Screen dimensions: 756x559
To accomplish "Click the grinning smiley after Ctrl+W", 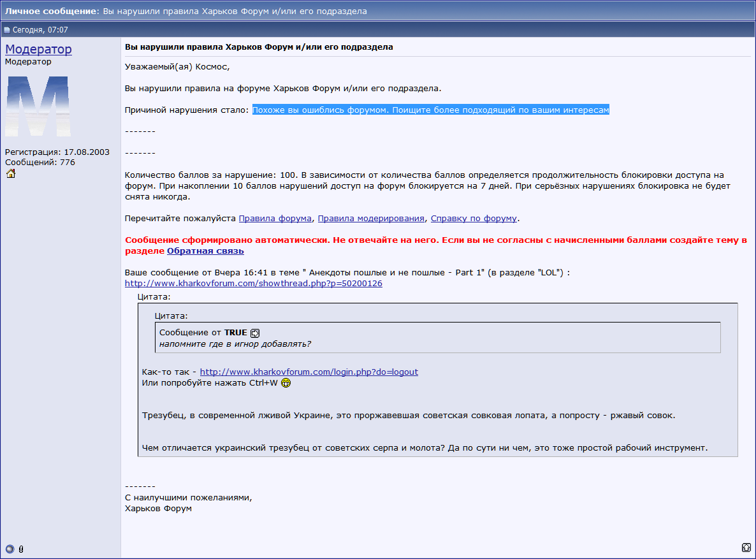I will [286, 383].
